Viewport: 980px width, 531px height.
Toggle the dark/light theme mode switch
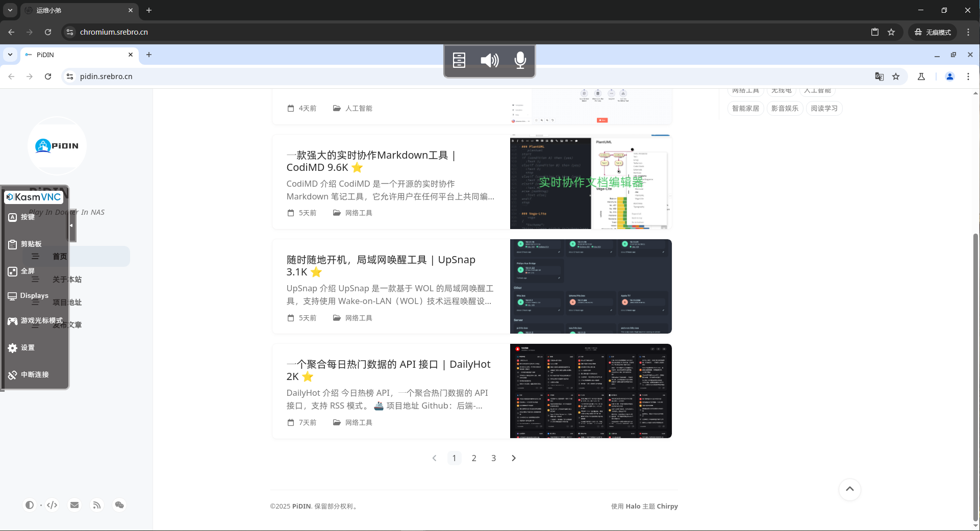tap(30, 505)
